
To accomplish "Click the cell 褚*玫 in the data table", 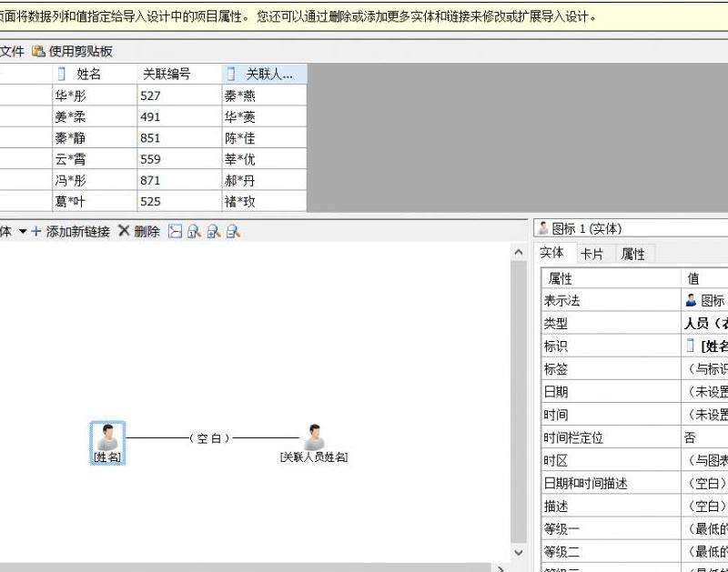I will click(x=265, y=201).
